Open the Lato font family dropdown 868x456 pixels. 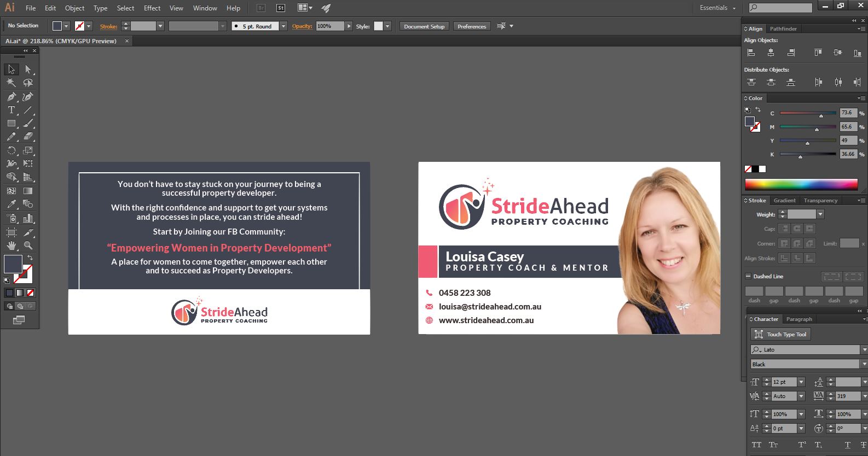(x=864, y=349)
